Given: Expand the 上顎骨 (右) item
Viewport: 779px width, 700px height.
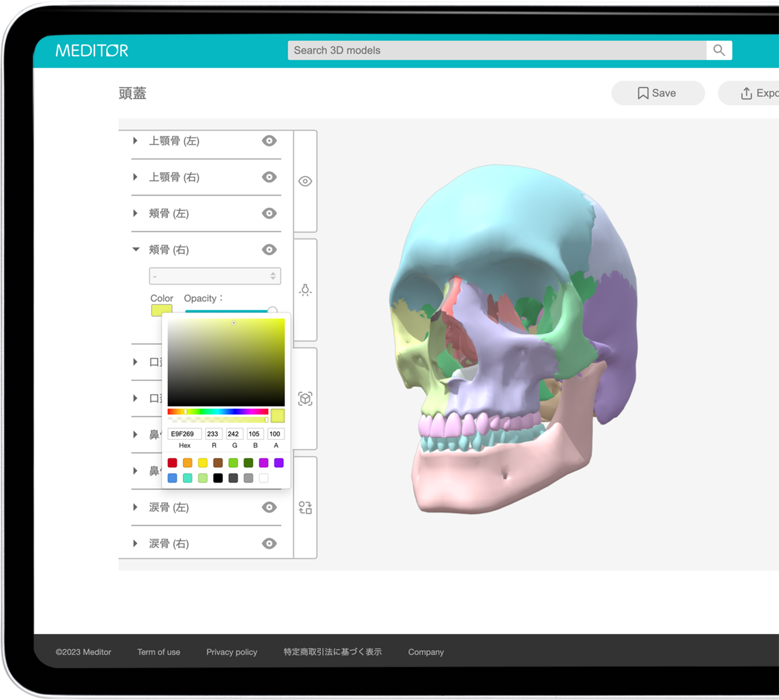Looking at the screenshot, I should click(x=136, y=177).
